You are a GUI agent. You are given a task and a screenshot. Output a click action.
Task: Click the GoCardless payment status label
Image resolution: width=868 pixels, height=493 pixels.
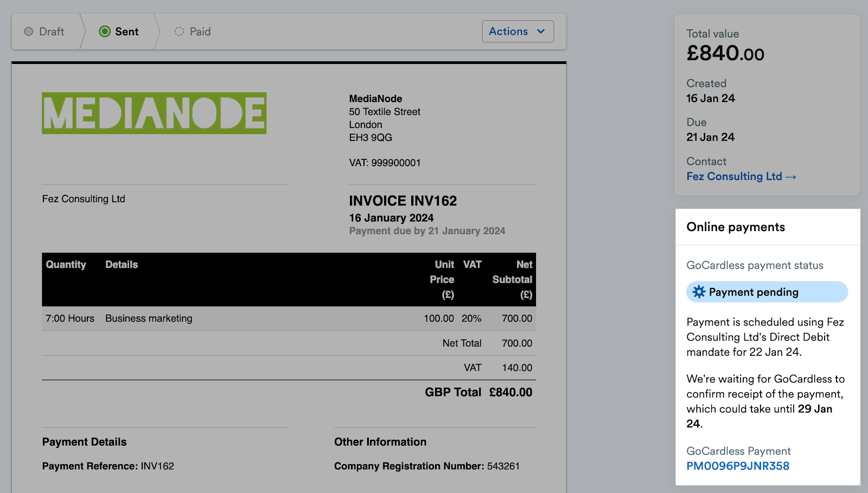pyautogui.click(x=755, y=265)
